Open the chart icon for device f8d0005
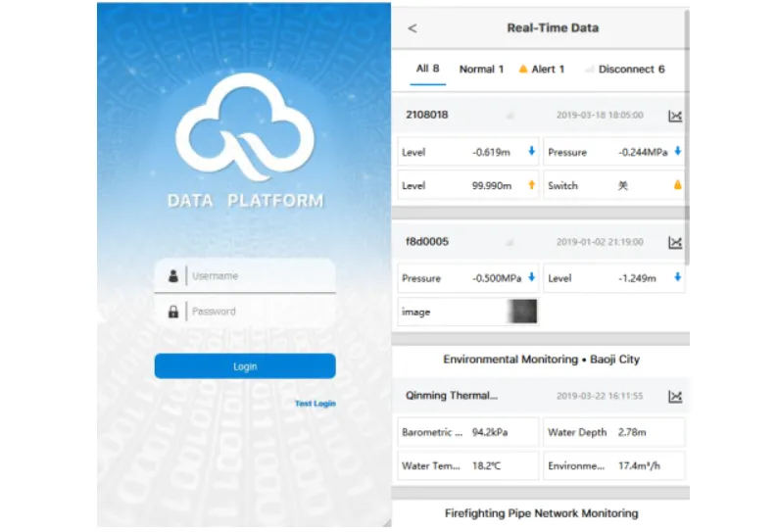Image resolution: width=778 pixels, height=532 pixels. [675, 242]
